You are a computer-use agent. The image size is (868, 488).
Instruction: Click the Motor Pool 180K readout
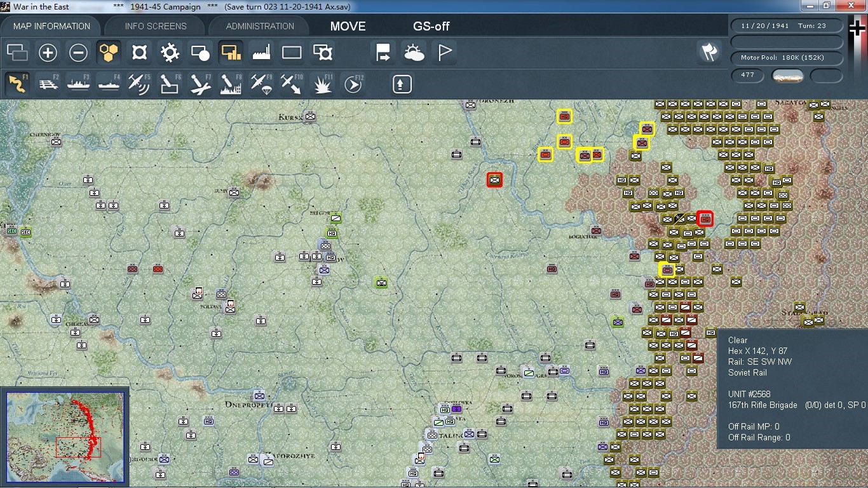coord(787,58)
